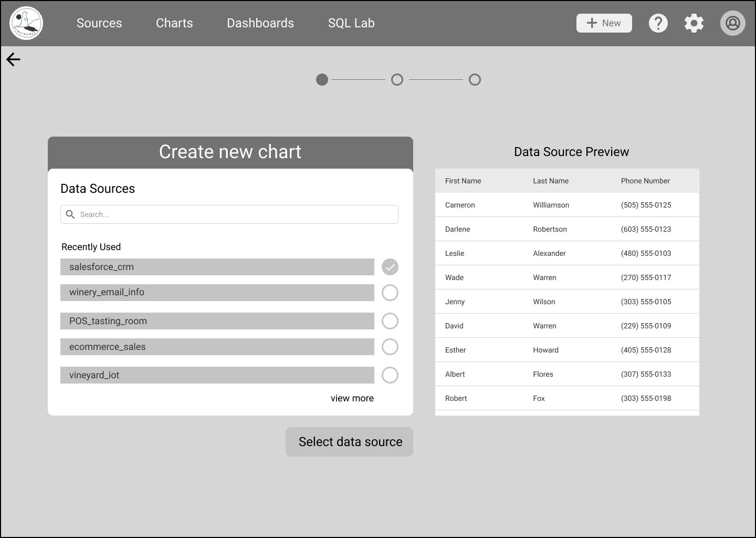Click the Robertson last name cell
Image resolution: width=756 pixels, height=538 pixels.
pyautogui.click(x=550, y=229)
